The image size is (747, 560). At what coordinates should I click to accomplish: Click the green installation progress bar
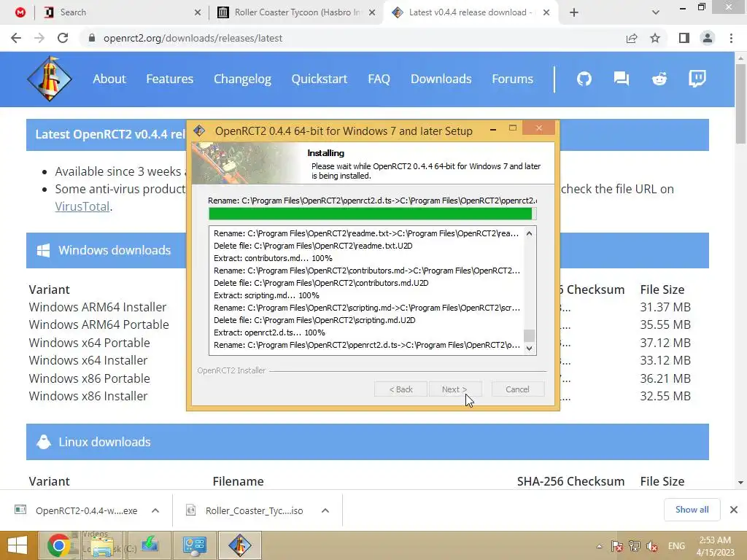372,214
